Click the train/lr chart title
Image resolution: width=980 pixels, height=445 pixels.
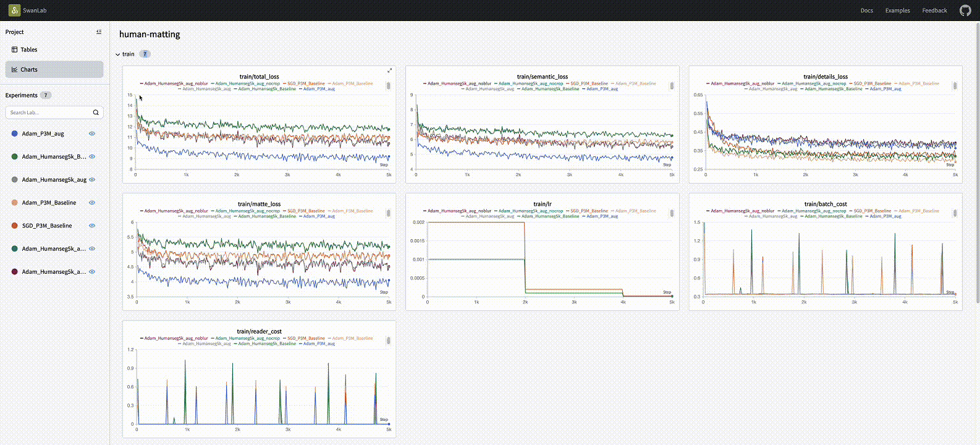(x=543, y=204)
